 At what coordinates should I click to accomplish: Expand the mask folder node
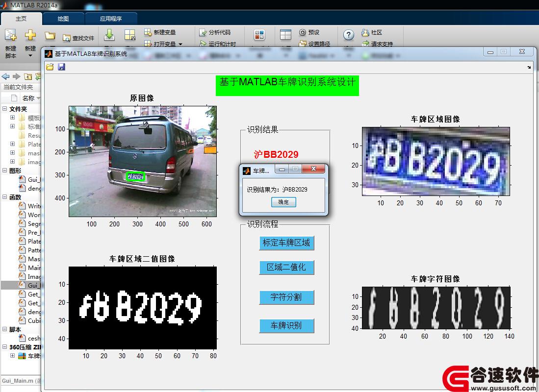(x=12, y=153)
